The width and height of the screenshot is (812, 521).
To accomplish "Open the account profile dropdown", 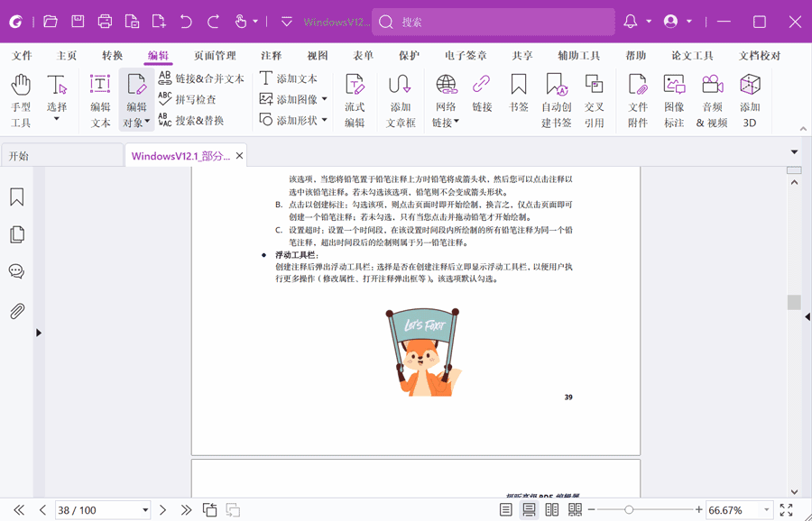I will pos(689,22).
